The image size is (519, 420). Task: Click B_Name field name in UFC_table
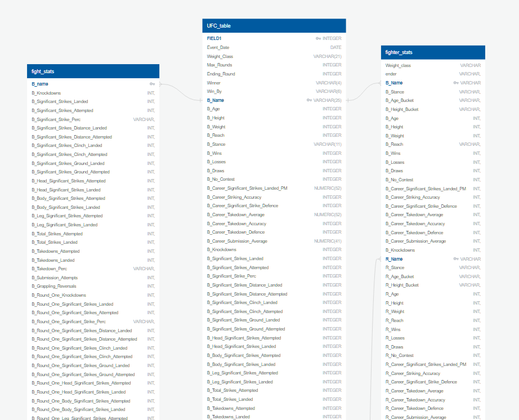click(x=216, y=100)
